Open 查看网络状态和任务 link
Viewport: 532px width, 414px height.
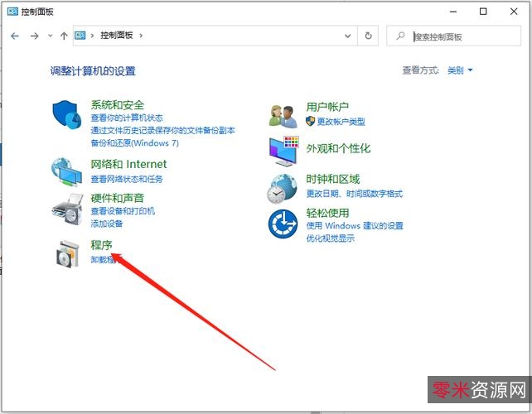point(127,179)
